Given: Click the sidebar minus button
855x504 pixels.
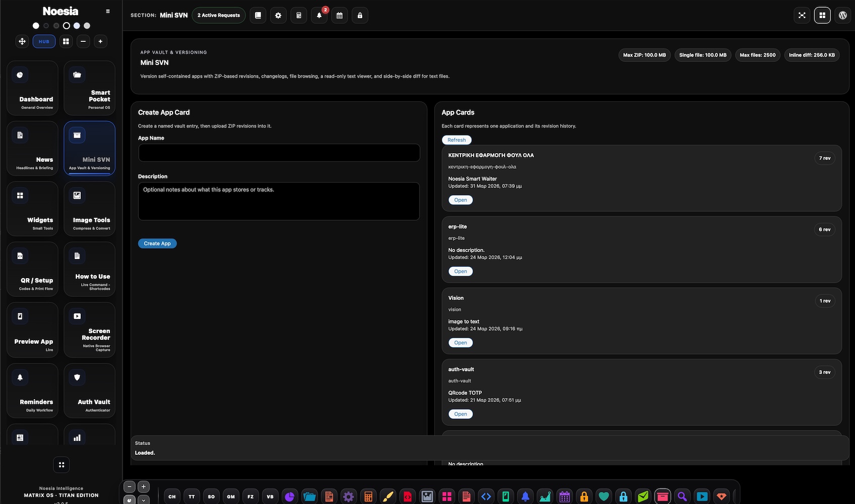Looking at the screenshot, I should point(83,41).
